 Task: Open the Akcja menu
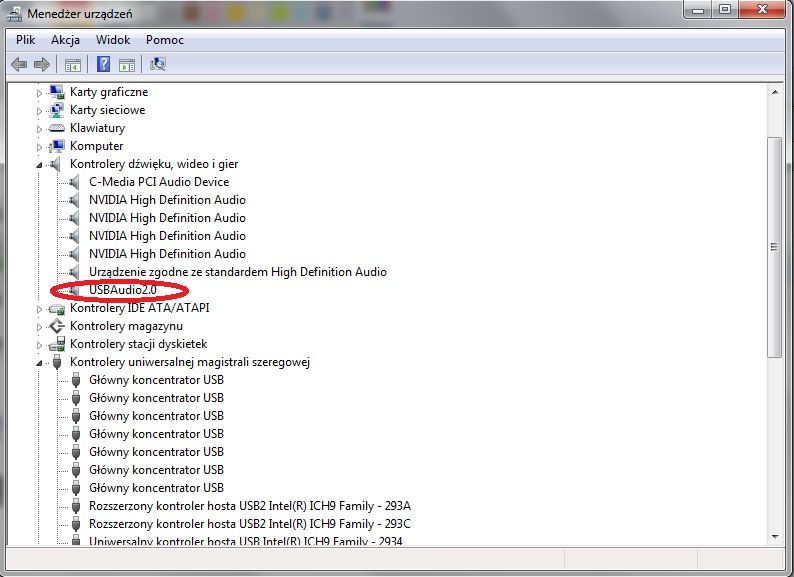65,40
